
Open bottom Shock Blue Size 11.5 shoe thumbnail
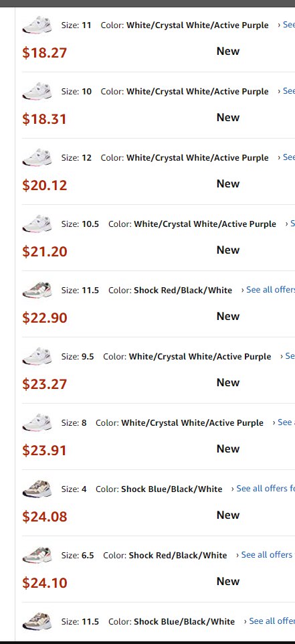37,621
